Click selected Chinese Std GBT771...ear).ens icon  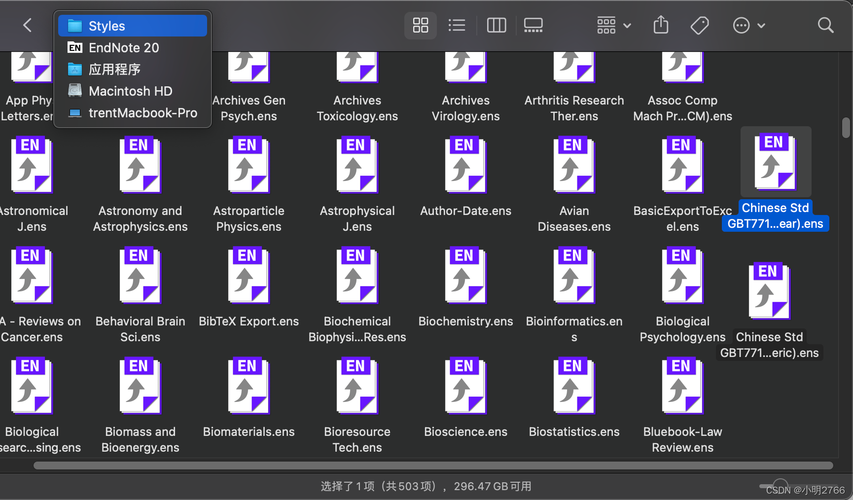tap(775, 162)
